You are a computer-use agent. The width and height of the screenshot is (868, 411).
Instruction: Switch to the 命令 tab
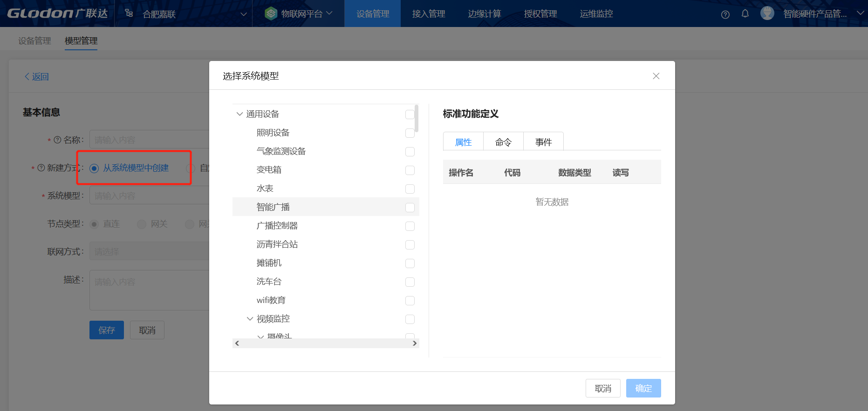[503, 142]
